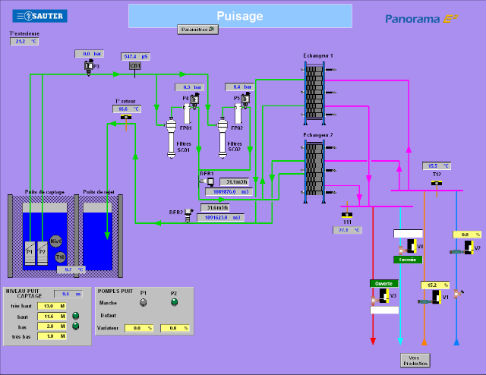486x375 pixels.
Task: Select the SC02 filter vessel icon
Action: coord(222,138)
